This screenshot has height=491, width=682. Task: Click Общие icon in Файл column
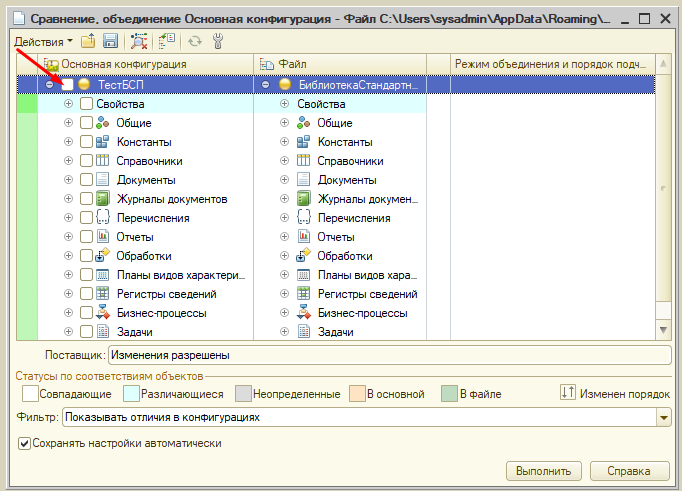pos(303,123)
